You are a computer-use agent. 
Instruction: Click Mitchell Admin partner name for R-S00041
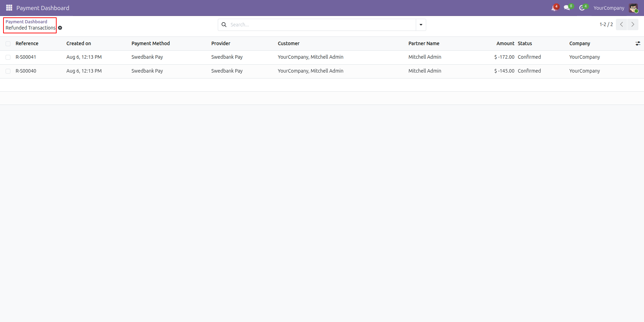coord(425,57)
